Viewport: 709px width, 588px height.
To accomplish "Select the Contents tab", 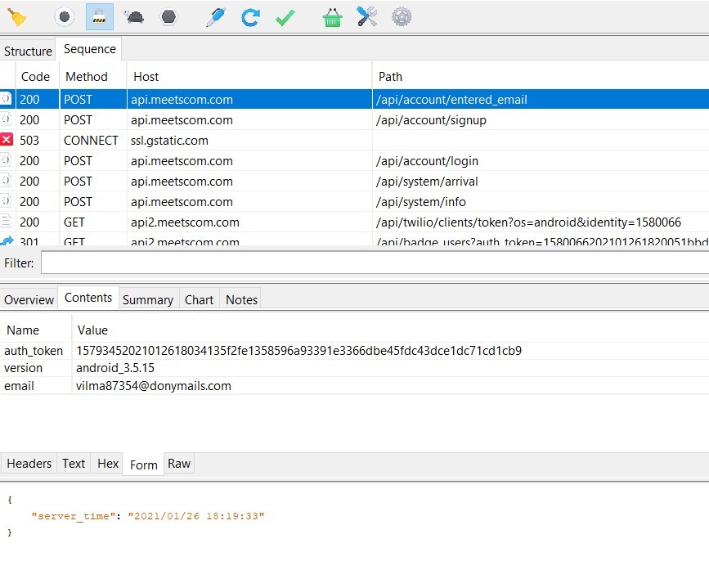I will point(88,298).
